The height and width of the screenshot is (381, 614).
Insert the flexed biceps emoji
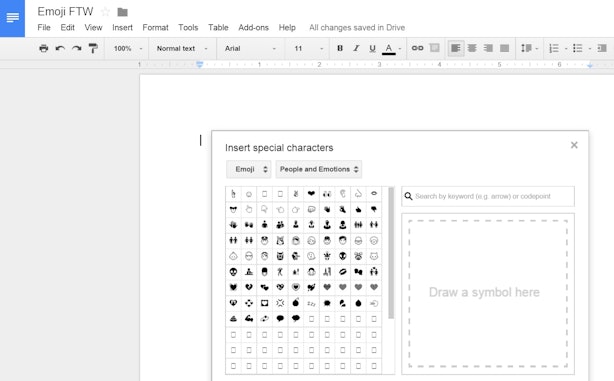249,319
